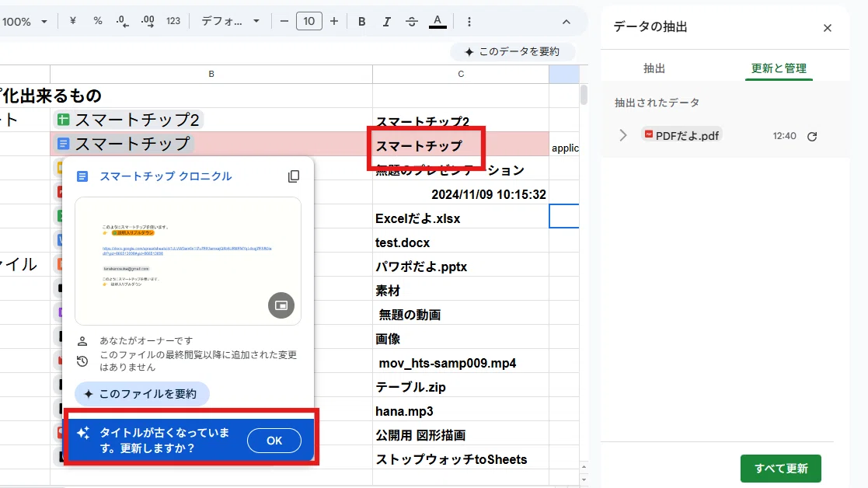Toggle bold formatting
This screenshot has height=488, width=868.
pyautogui.click(x=361, y=22)
